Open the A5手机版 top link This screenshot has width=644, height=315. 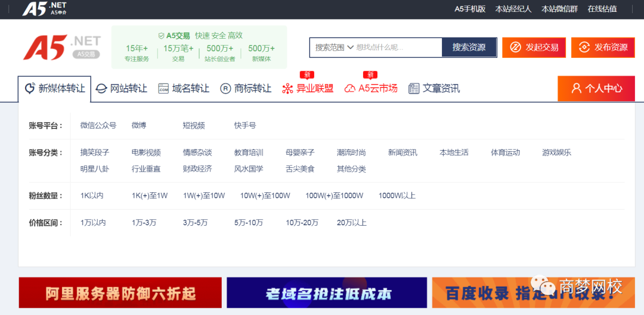click(x=470, y=9)
